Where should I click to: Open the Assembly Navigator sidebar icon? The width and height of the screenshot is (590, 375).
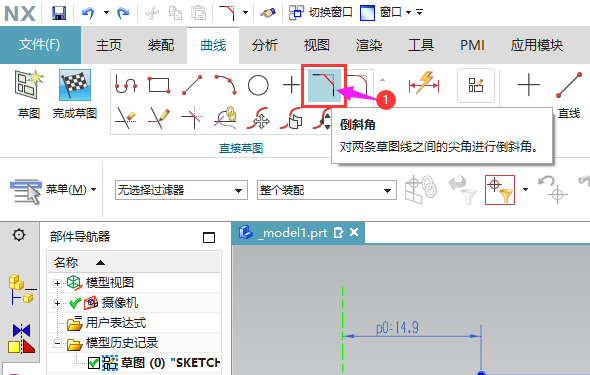(22, 289)
